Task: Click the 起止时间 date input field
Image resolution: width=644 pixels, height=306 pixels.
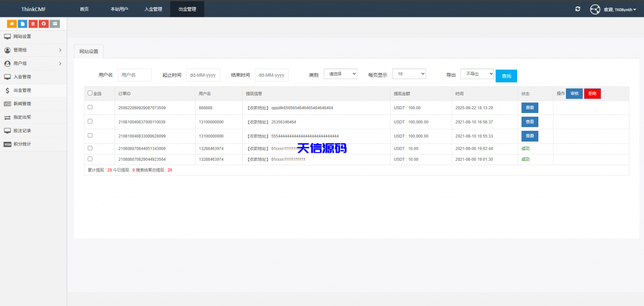Action: [203, 75]
